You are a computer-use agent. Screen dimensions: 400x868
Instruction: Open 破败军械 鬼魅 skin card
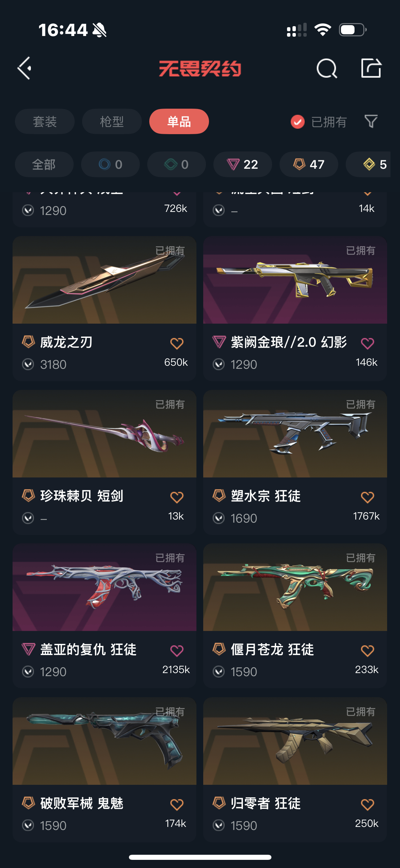104,770
